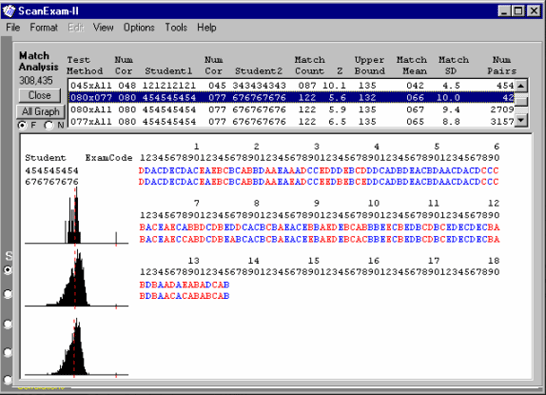Select the 080xAll match row
Viewport: 546px width, 395px height.
291,110
